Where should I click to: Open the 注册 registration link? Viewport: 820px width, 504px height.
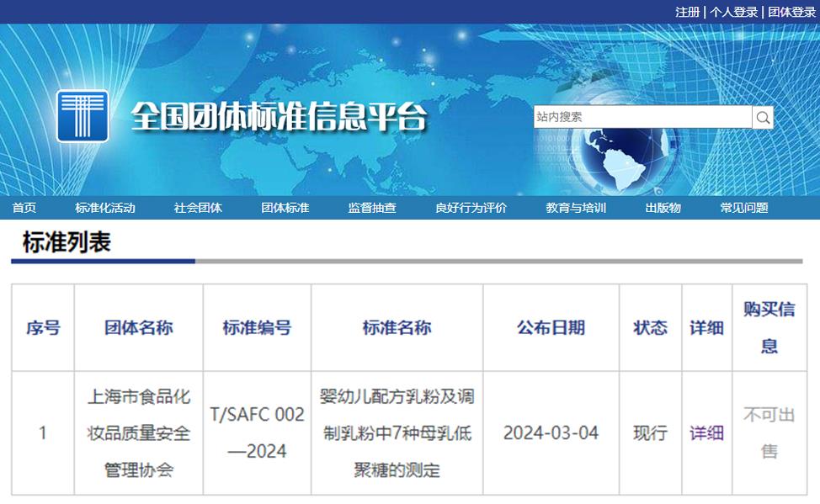[687, 12]
